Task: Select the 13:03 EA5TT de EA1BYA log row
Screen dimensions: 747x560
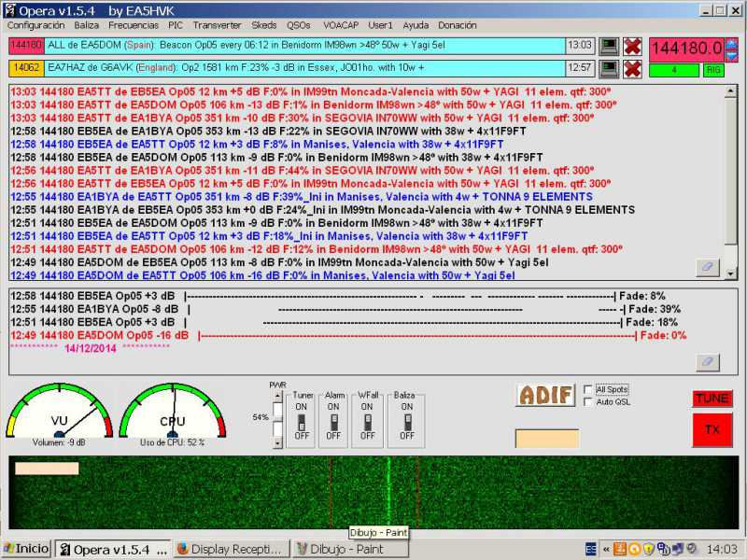Action: (302, 119)
